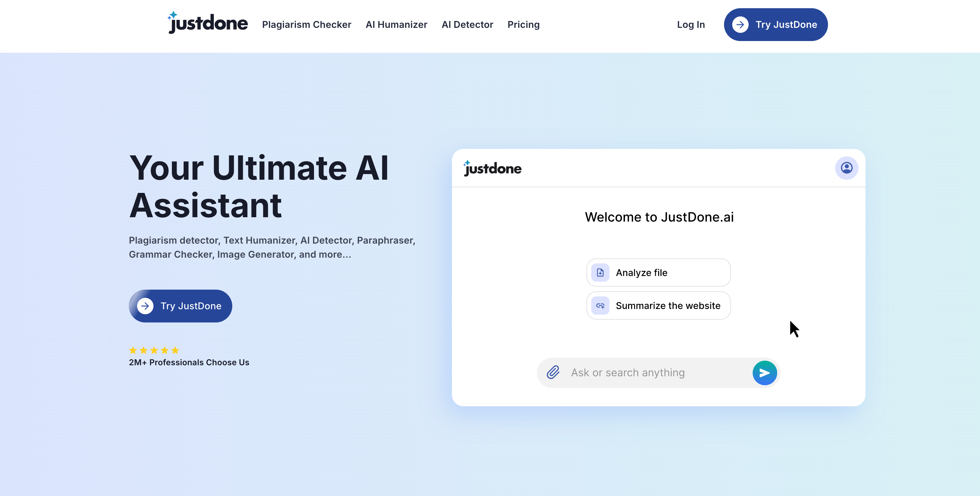The image size is (980, 496).
Task: Click the teal send message arrow
Action: click(x=765, y=373)
